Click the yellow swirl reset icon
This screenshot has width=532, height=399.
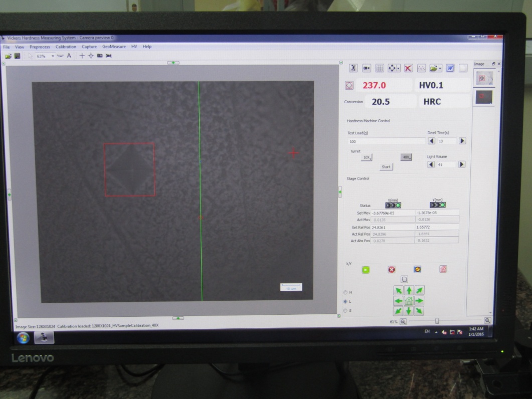click(417, 269)
